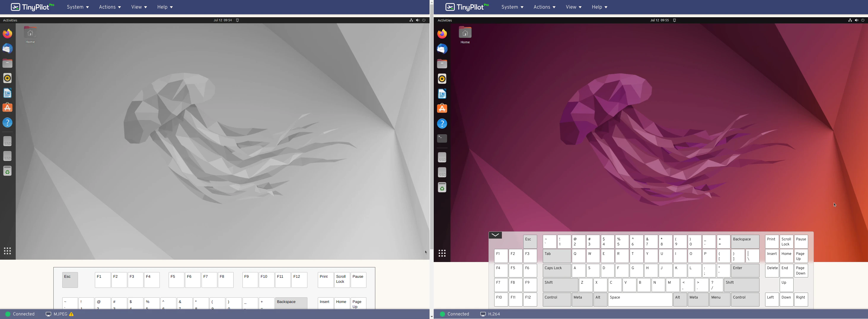Start Rhythmbox in the right H.264 window dock

tap(442, 79)
